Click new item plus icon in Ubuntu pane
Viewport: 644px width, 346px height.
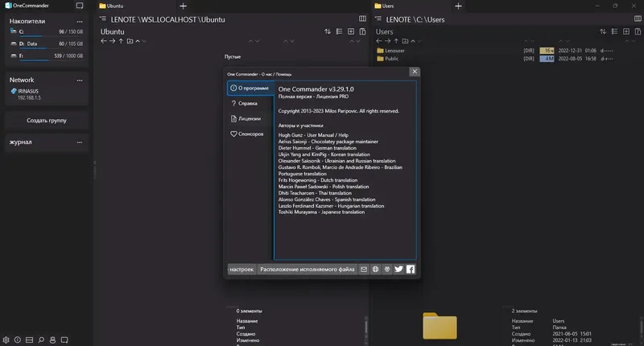(351, 31)
